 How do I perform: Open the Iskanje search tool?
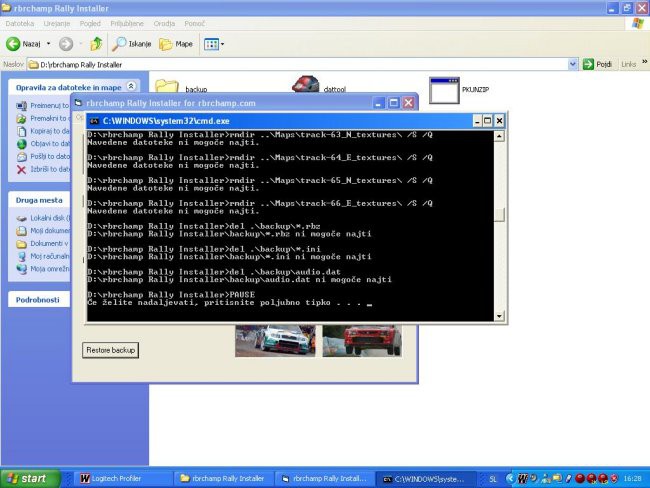[x=131, y=44]
